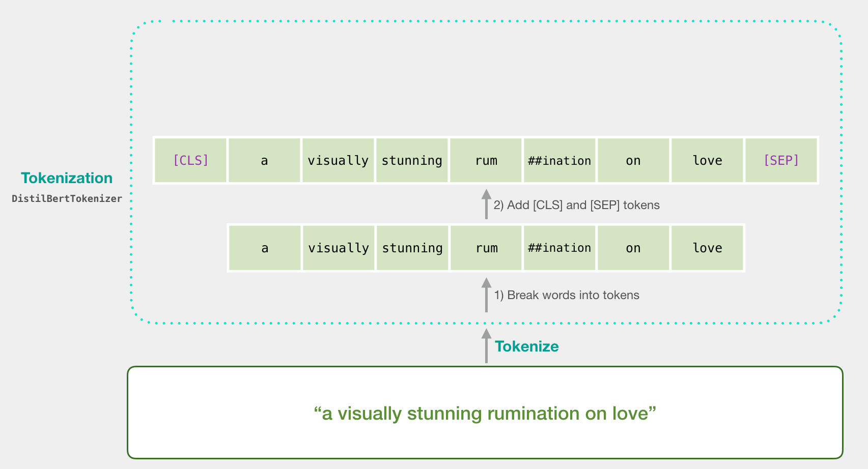
Task: Click the 'Tokenization' heading
Action: [x=67, y=178]
